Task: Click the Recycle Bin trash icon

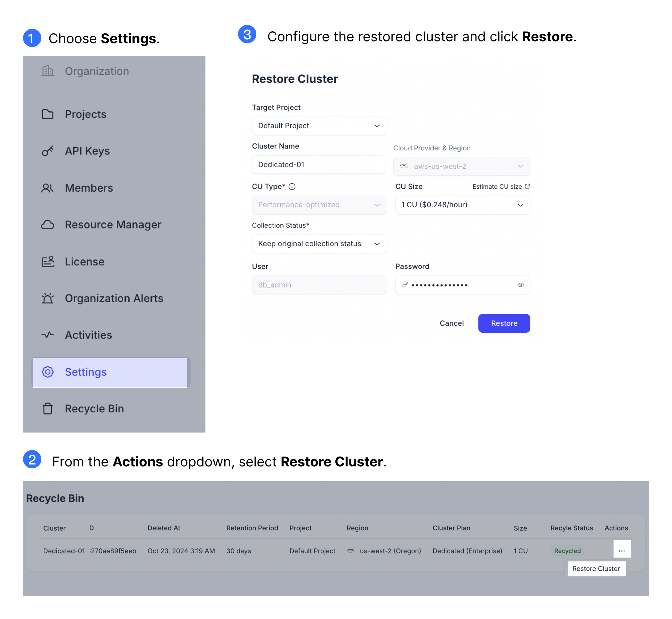Action: click(x=48, y=409)
